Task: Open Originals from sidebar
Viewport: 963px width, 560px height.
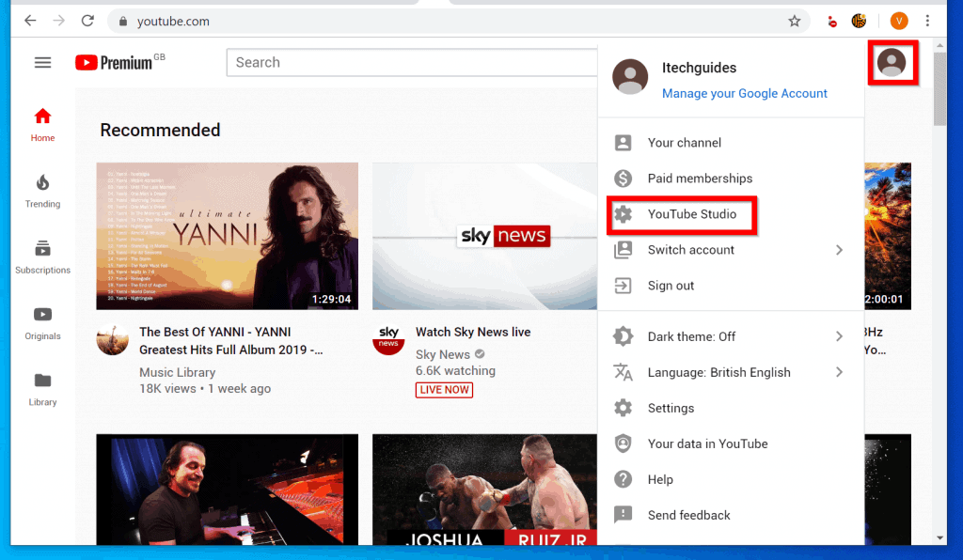Action: 42,323
